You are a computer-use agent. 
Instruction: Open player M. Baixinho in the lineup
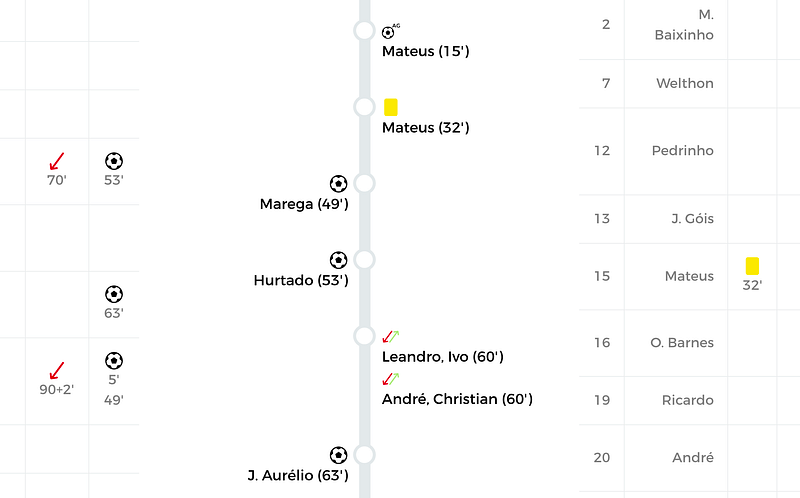coord(684,24)
